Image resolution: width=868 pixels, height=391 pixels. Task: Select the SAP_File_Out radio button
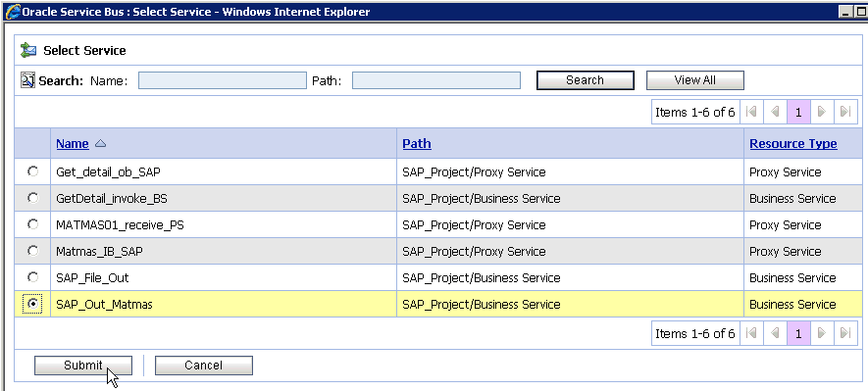(x=33, y=276)
